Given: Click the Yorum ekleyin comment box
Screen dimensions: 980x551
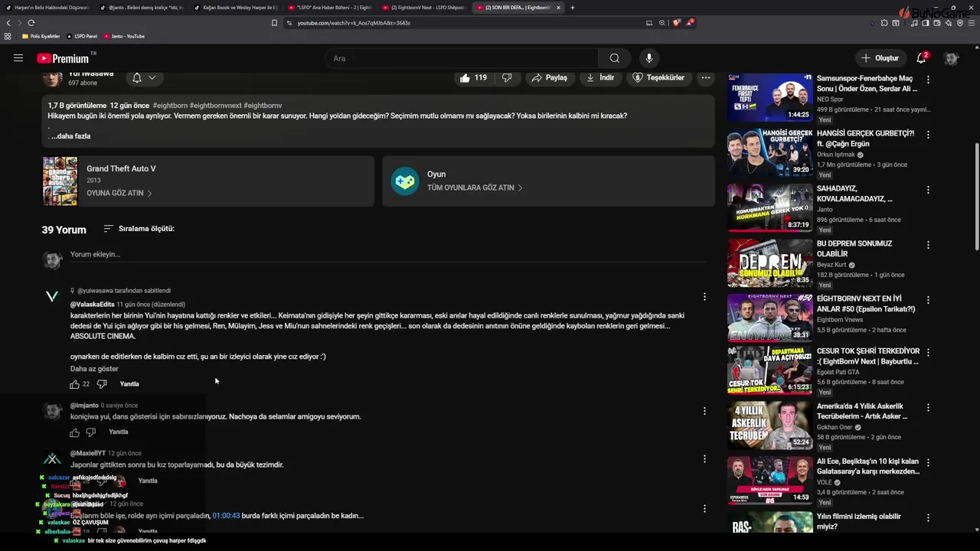Looking at the screenshot, I should 388,255.
